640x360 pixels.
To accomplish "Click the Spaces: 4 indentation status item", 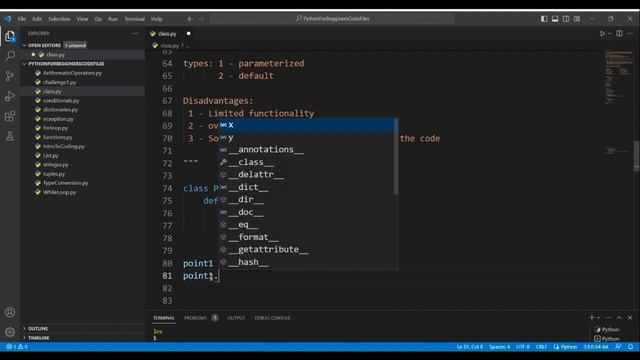I will coord(499,347).
